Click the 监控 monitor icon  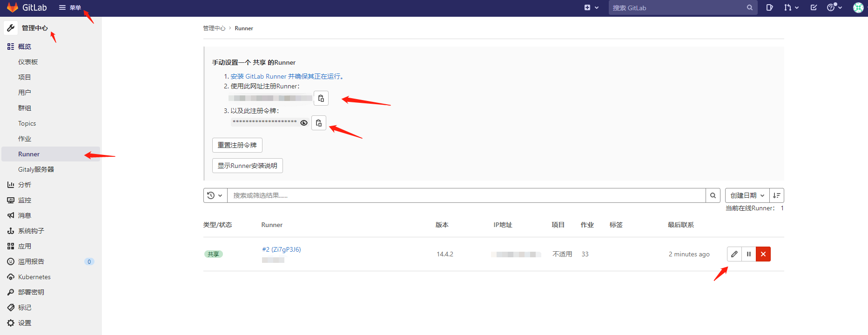[x=11, y=200]
